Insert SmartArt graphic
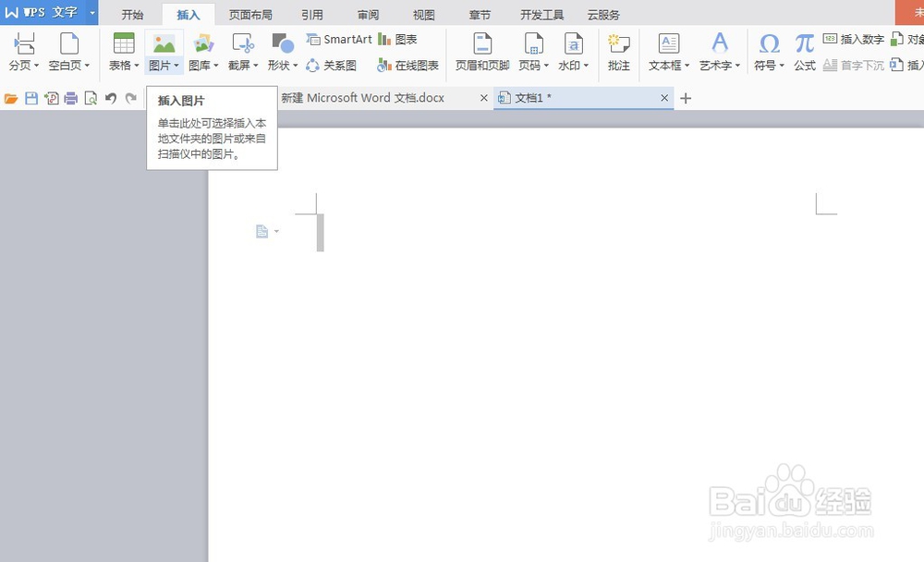 339,39
